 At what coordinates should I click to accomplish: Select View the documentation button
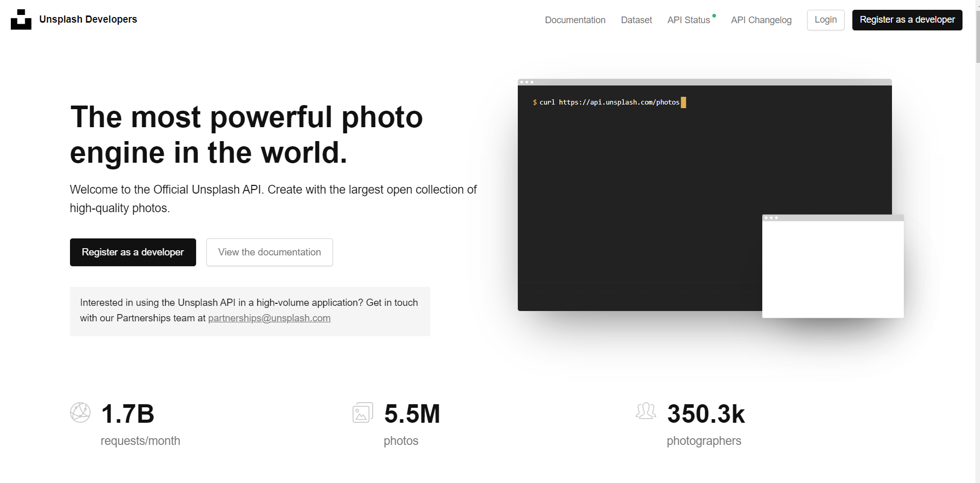(x=269, y=252)
